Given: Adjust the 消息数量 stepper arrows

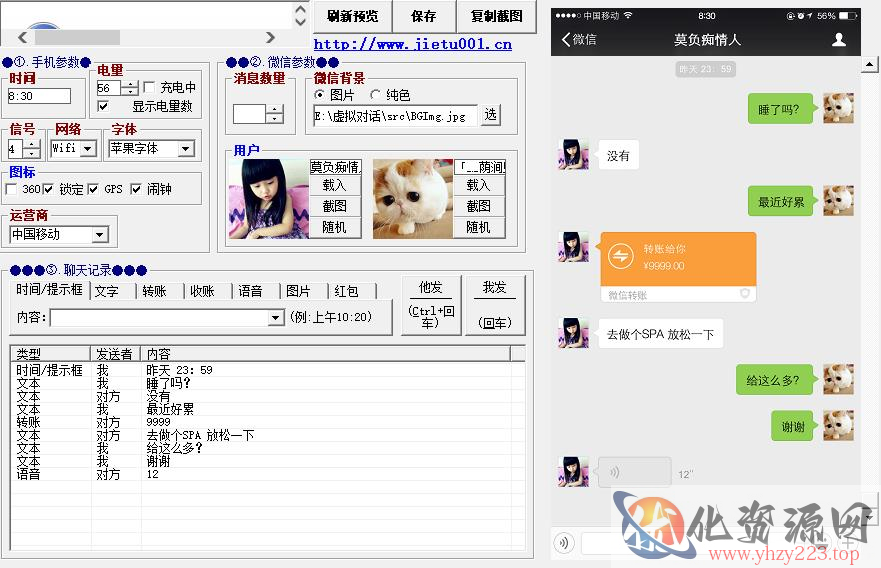Looking at the screenshot, I should (274, 114).
